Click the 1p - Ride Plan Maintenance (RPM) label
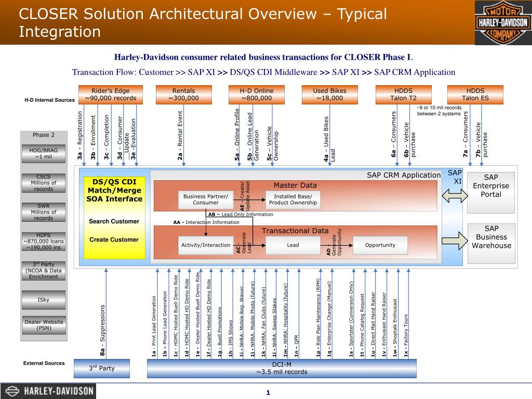 pos(318,317)
